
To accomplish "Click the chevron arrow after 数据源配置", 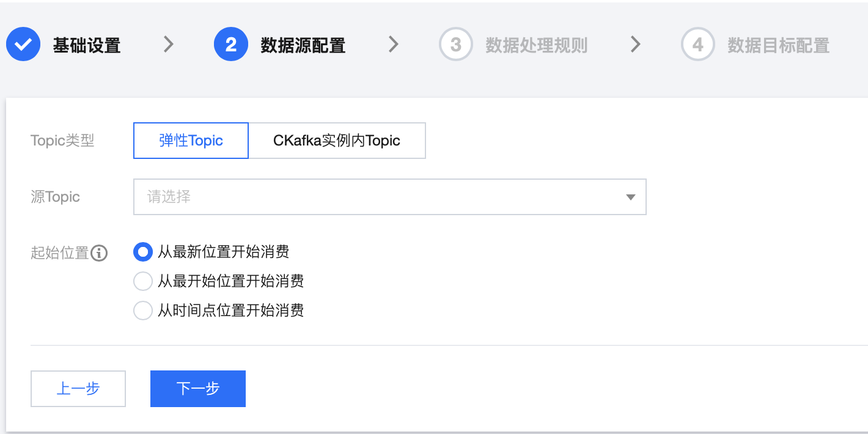I will coord(394,44).
